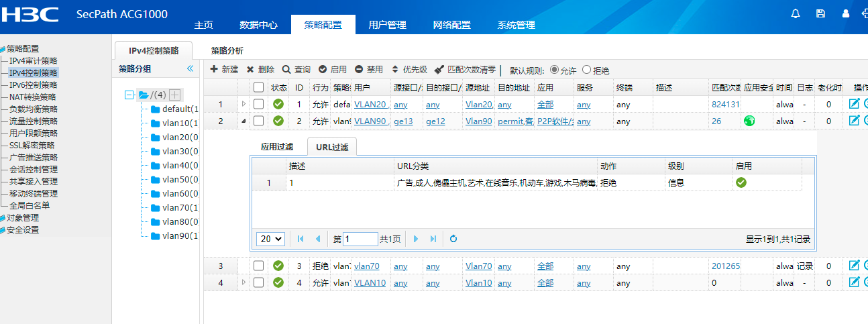Expand 安全设置 in the left sidebar
The height and width of the screenshot is (324, 868).
[x=23, y=229]
